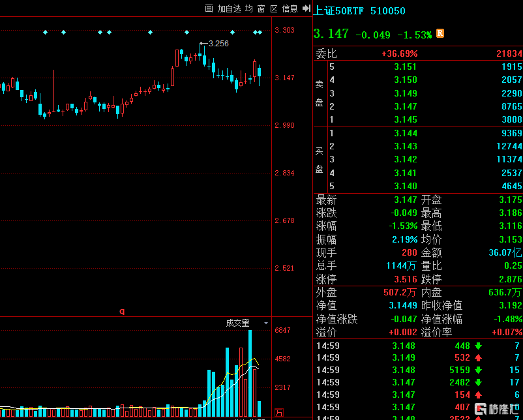Click the latest price 3.147 headline
The width and height of the screenshot is (523, 420).
tap(331, 33)
